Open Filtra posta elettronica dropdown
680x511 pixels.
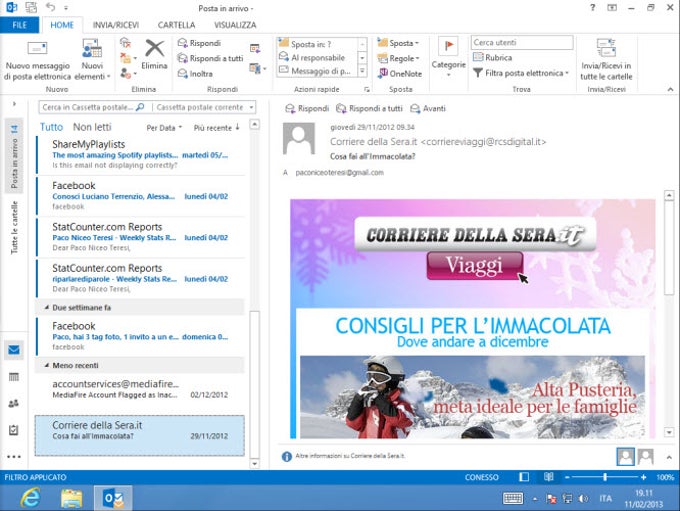point(521,73)
